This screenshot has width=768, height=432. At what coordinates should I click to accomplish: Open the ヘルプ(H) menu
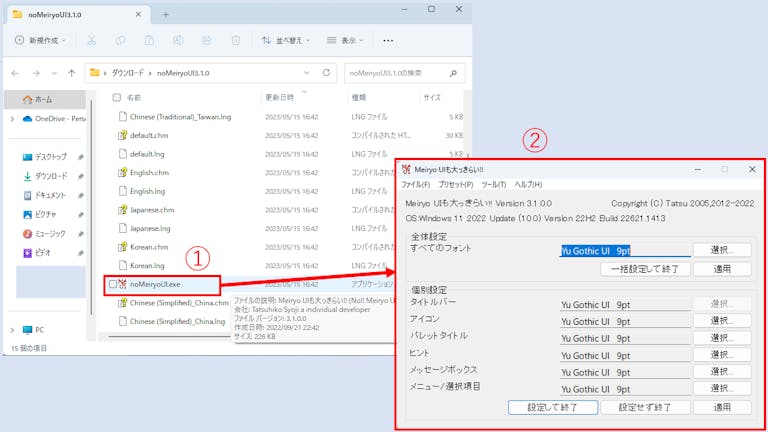528,185
